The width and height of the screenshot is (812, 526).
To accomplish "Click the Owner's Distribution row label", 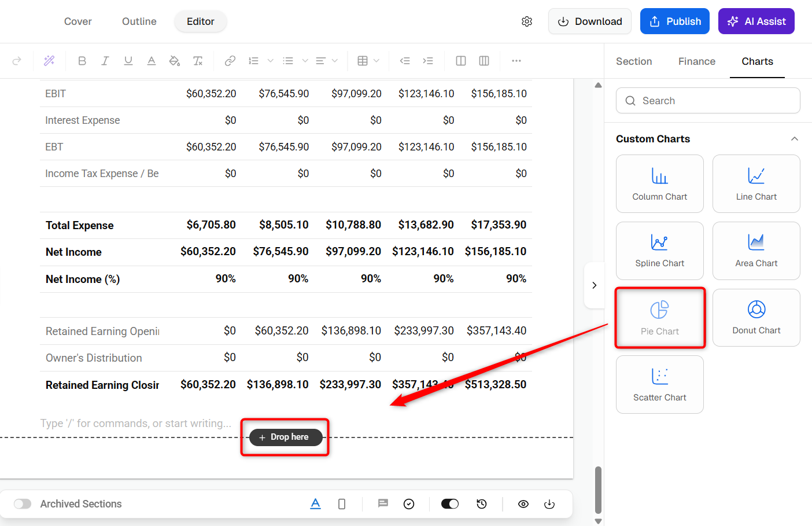I will [94, 358].
